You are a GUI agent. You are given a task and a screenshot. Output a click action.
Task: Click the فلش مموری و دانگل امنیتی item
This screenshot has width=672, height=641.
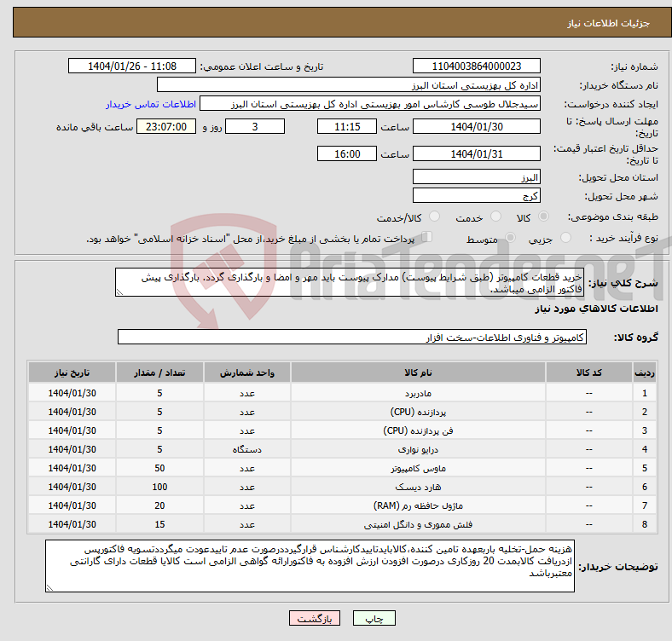(418, 525)
